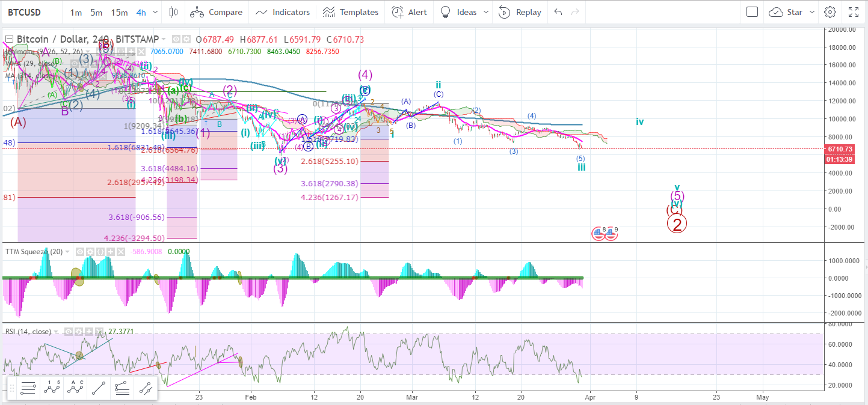Add indicator on TTM Squeeze plus icon
Viewport: 868px width, 405px height.
pos(111,252)
